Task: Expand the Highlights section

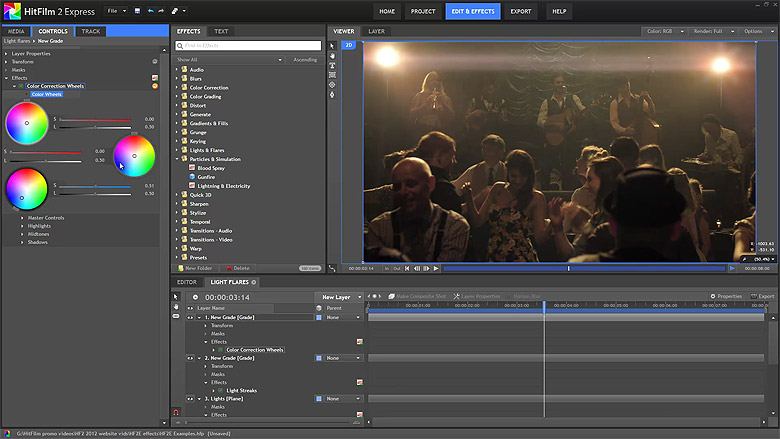Action: click(x=22, y=226)
